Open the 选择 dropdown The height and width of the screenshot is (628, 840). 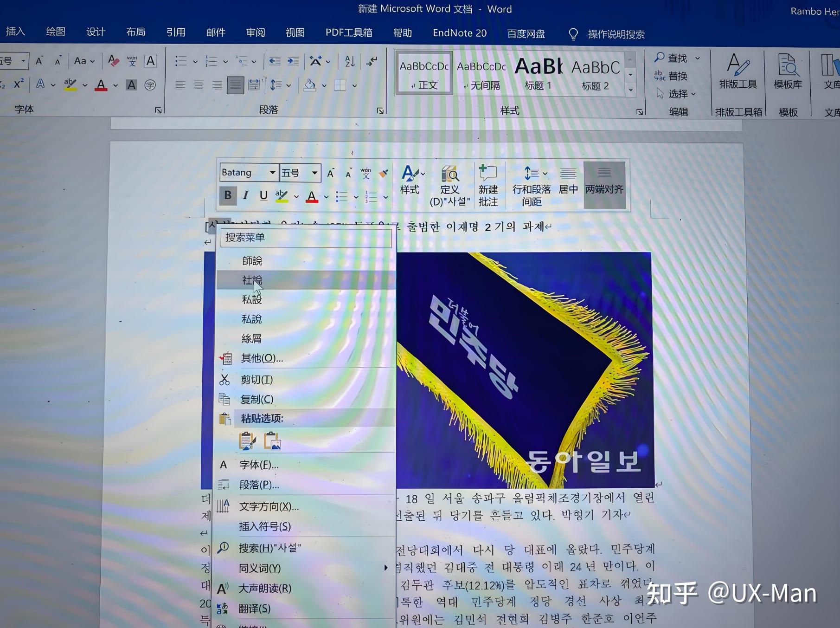click(x=676, y=94)
